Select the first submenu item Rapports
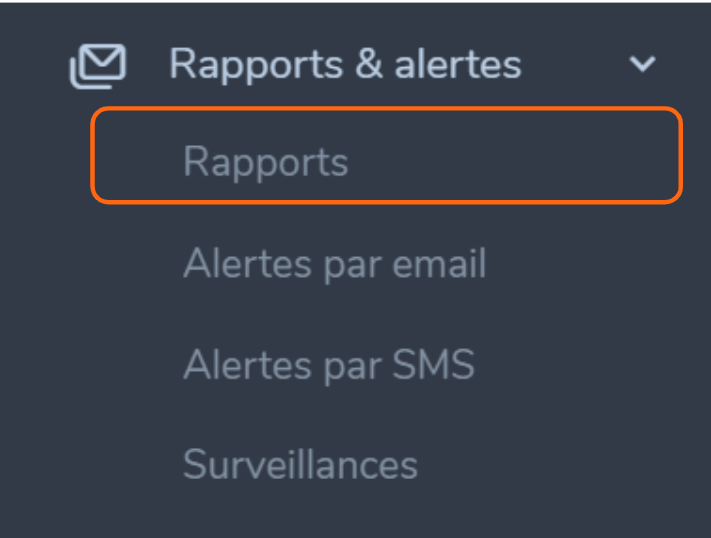Image resolution: width=711 pixels, height=538 pixels. [386, 156]
